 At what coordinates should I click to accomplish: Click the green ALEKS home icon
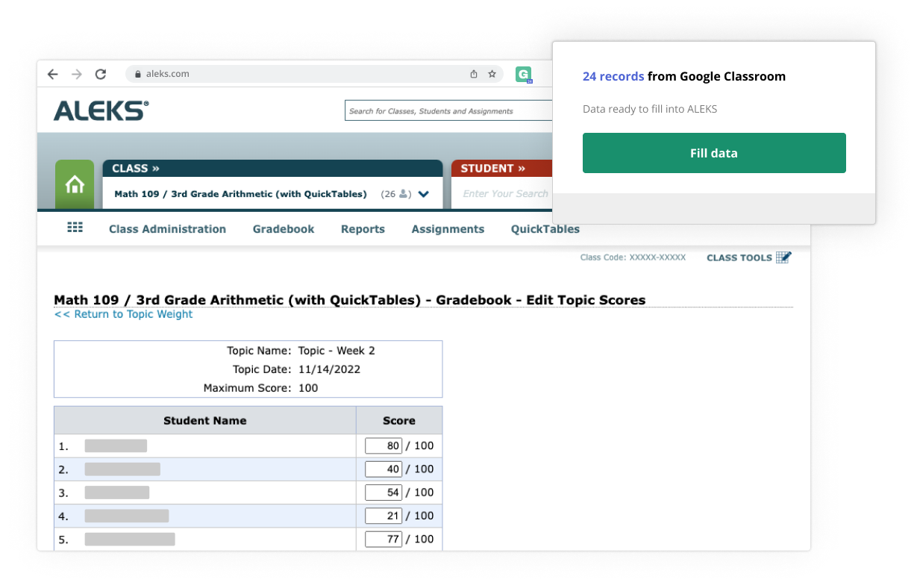coord(75,184)
